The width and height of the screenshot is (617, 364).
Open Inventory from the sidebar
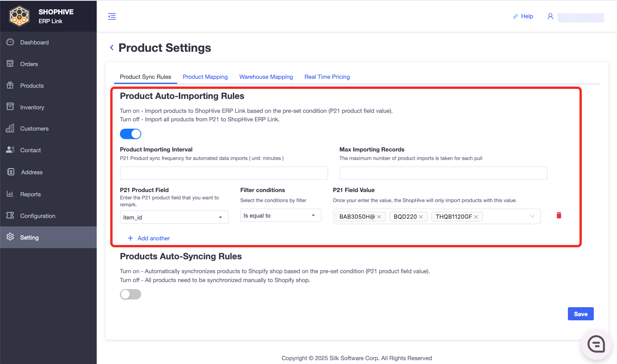pyautogui.click(x=48, y=107)
